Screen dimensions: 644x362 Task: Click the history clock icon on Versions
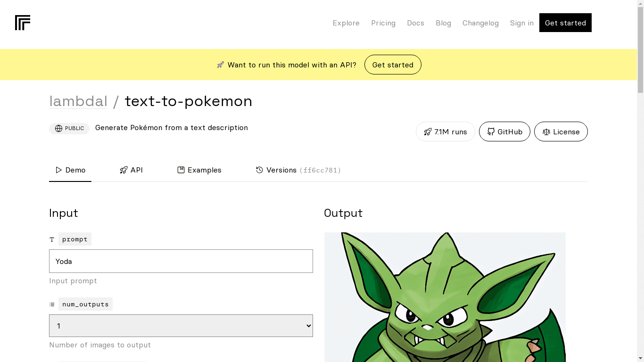tap(259, 170)
